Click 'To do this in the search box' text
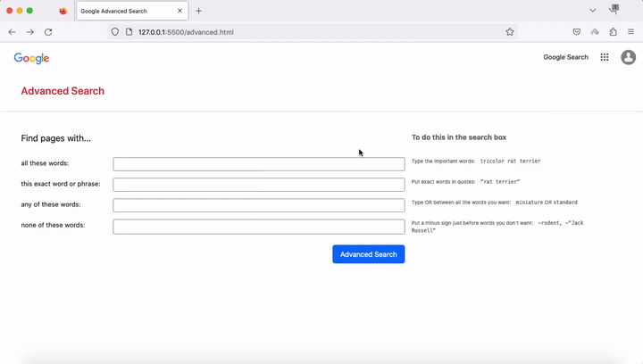The image size is (643, 364). pos(459,137)
